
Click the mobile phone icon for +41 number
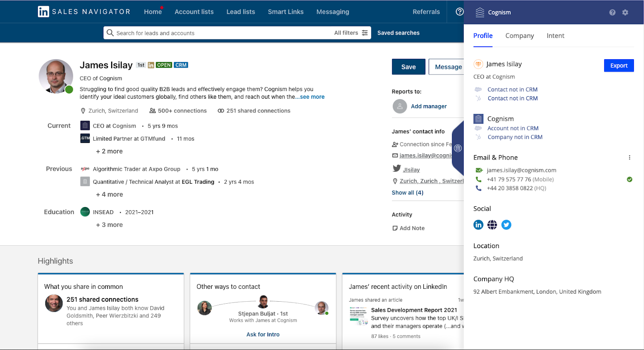479,179
